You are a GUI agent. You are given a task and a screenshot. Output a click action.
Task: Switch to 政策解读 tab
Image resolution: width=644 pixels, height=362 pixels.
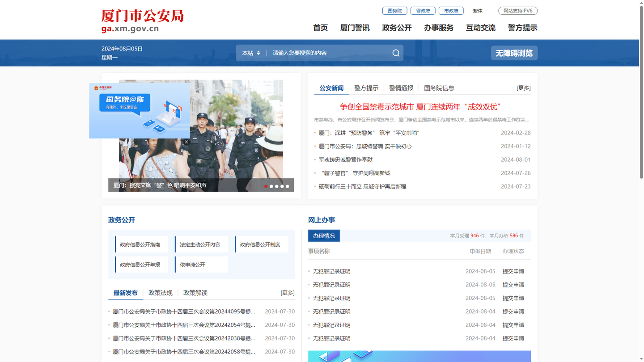pos(195,293)
